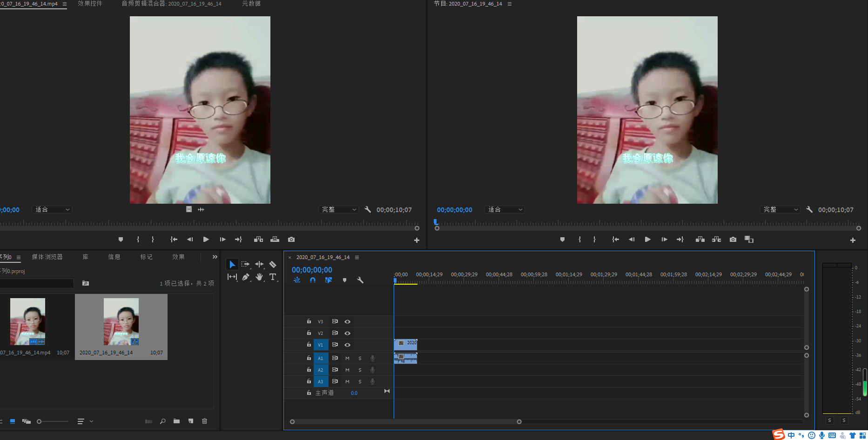Toggle lock on track V3
This screenshot has width=868, height=440.
coord(309,321)
